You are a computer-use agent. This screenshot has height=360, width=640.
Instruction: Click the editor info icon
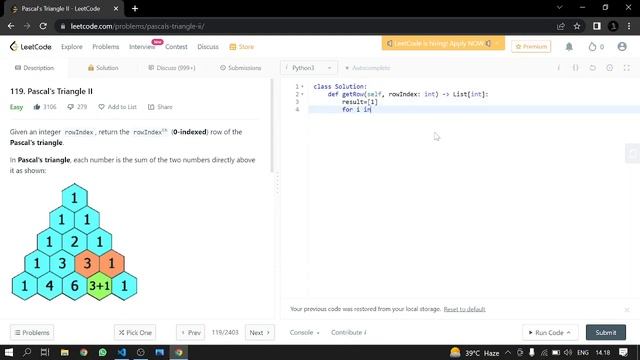[x=559, y=68]
